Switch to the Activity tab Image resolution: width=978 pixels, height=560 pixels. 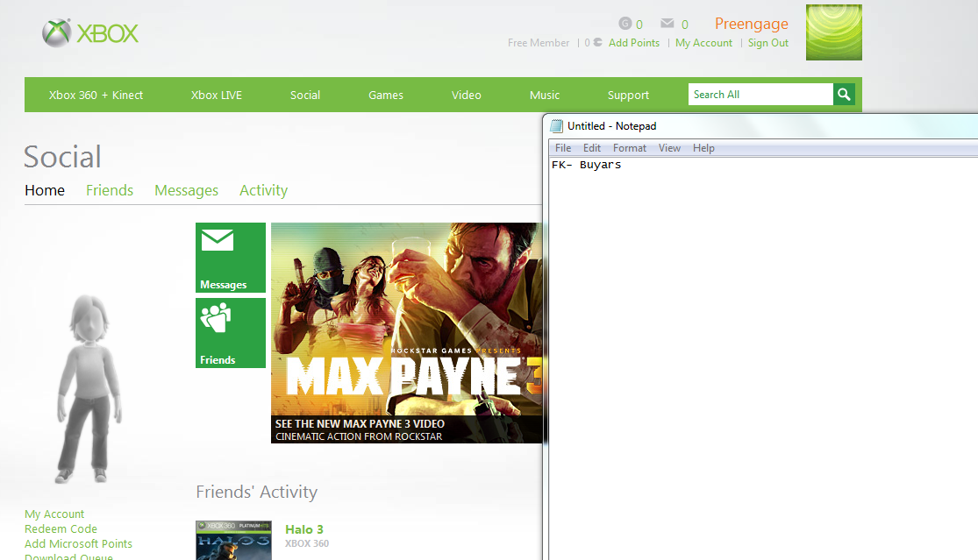(x=264, y=191)
